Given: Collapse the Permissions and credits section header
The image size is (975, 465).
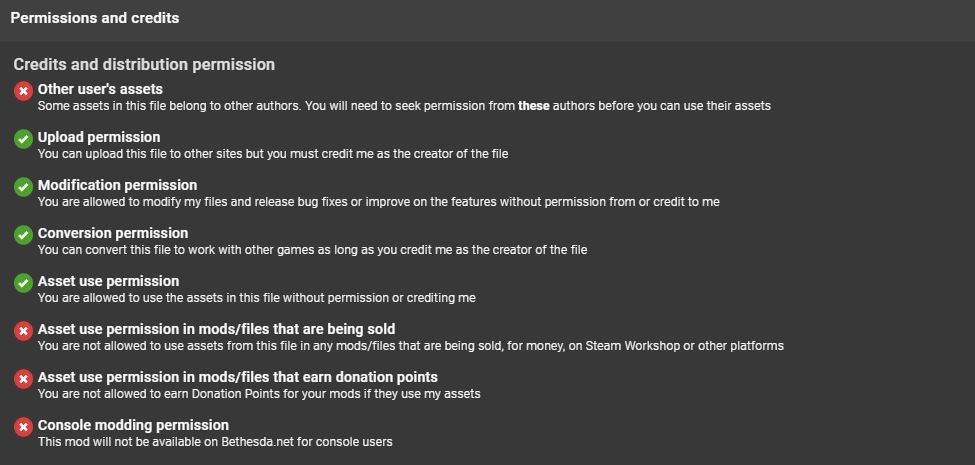Looking at the screenshot, I should coord(95,18).
